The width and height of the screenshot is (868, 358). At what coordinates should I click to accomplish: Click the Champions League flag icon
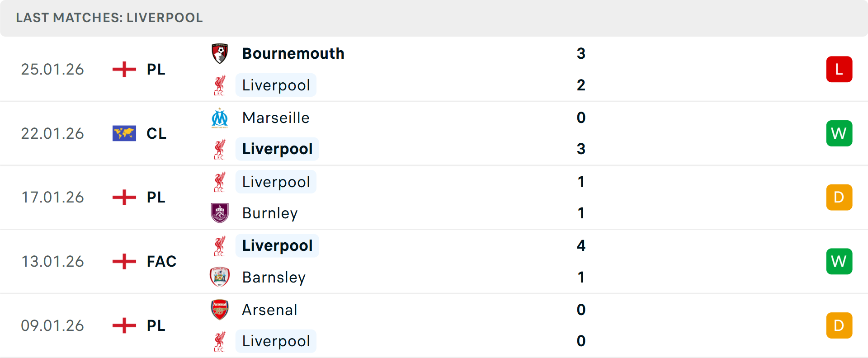click(x=124, y=133)
